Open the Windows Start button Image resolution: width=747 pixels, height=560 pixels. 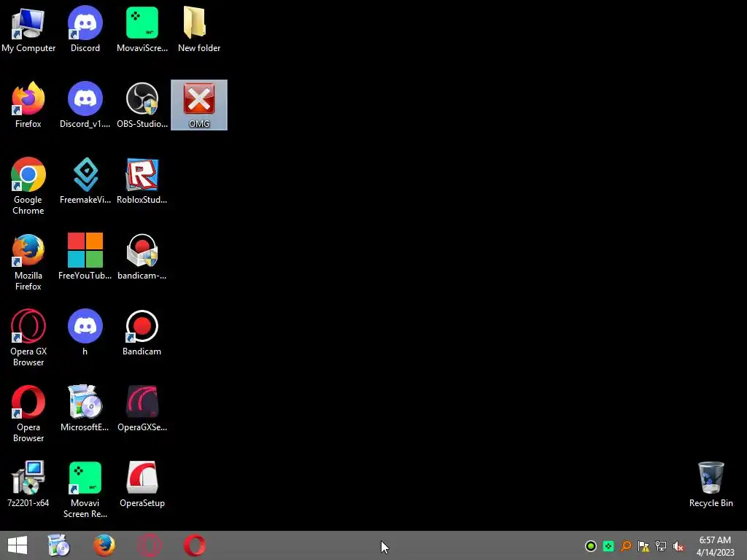(18, 545)
